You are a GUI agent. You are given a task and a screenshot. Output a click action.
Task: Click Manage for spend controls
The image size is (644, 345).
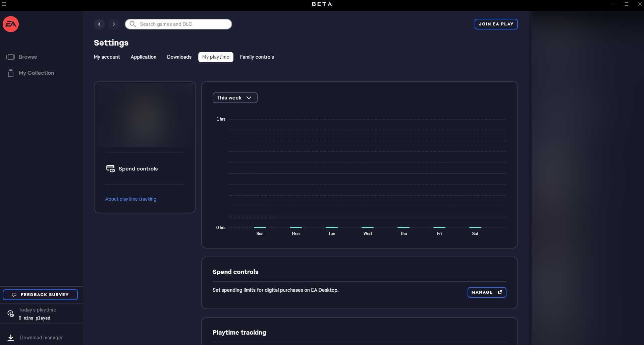[x=487, y=292]
